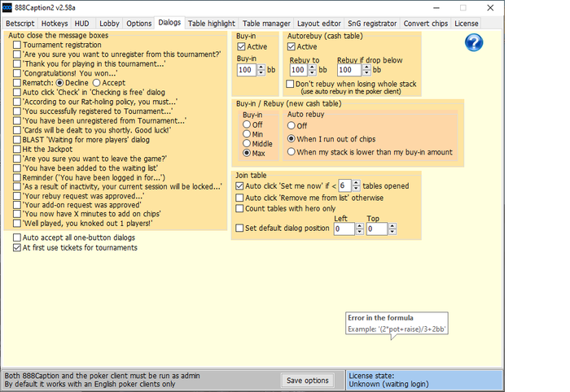Viewport: 570px width, 392px height.
Task: Increase Rebuy to value with up arrow
Action: [x=312, y=68]
